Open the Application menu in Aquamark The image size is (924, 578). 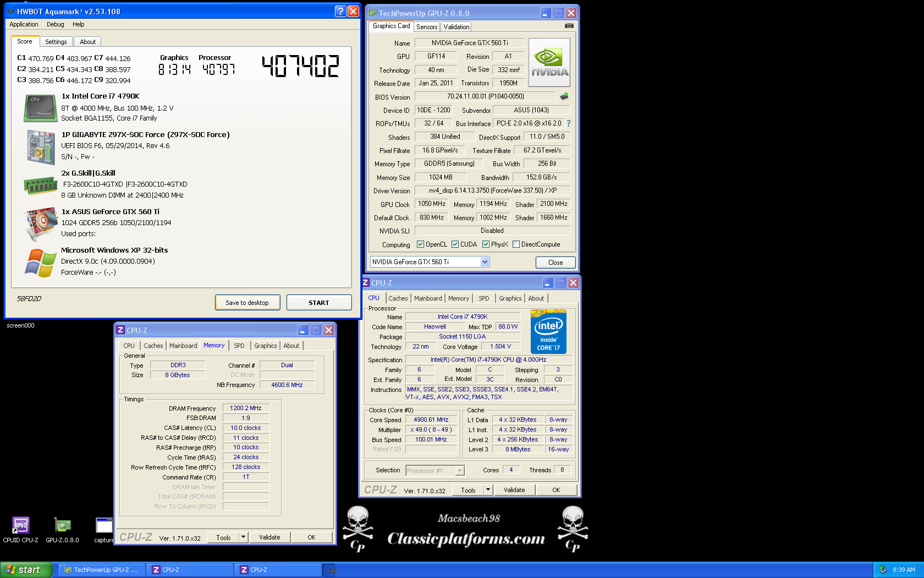(24, 24)
